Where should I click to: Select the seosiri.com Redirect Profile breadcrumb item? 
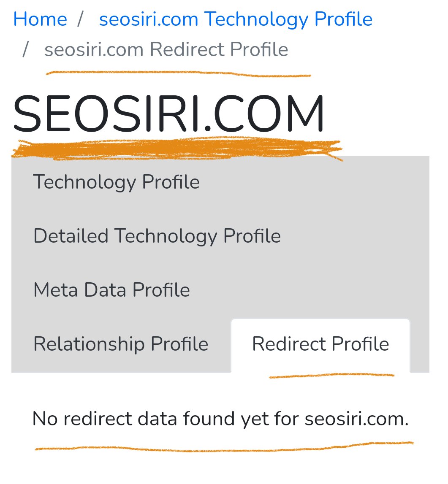click(x=167, y=49)
